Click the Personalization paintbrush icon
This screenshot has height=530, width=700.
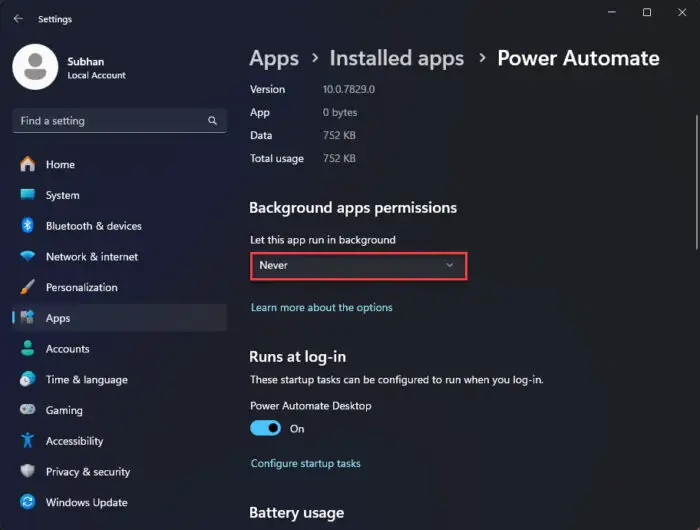pos(28,287)
